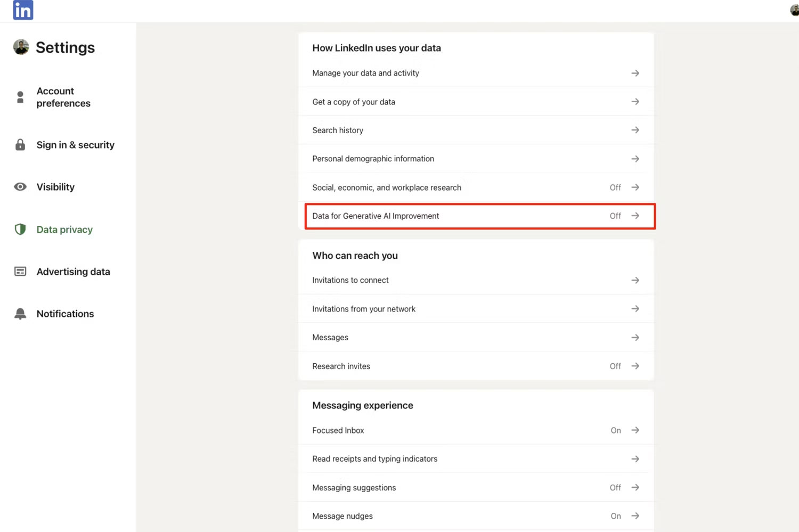Click the Settings page heading
Viewport: 799px width, 532px height.
(x=65, y=47)
